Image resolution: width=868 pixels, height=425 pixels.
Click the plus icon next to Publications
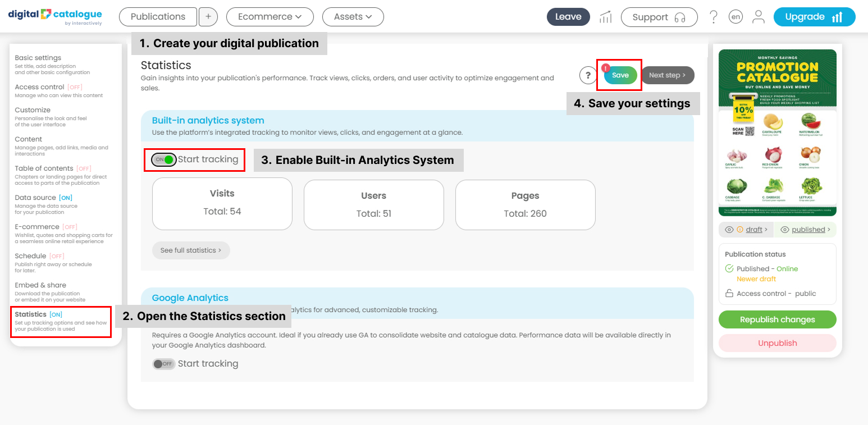(208, 17)
